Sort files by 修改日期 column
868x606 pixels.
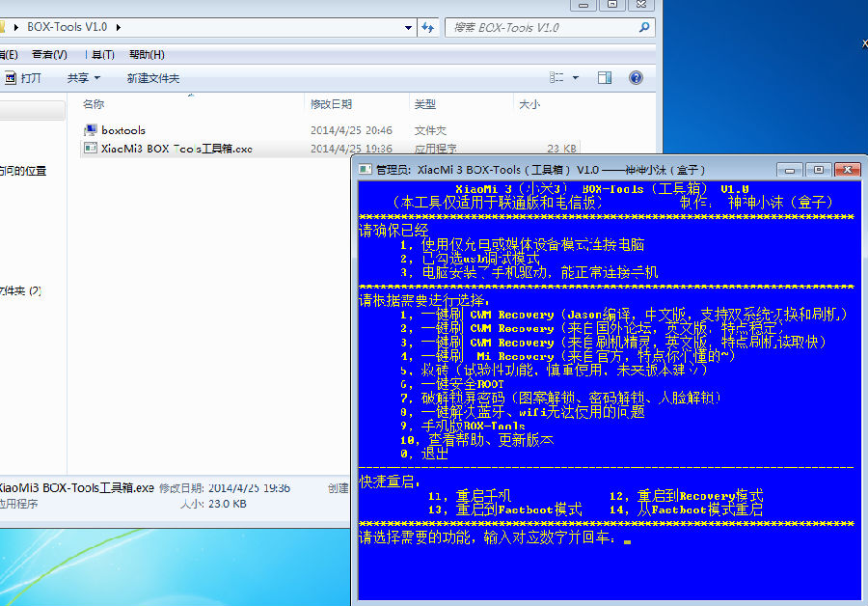click(x=331, y=103)
